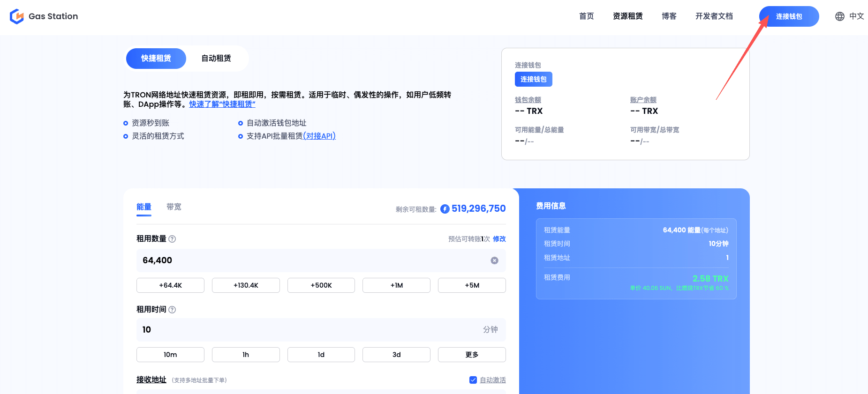
Task: Switch to 快捷租赁 mode
Action: tap(156, 59)
